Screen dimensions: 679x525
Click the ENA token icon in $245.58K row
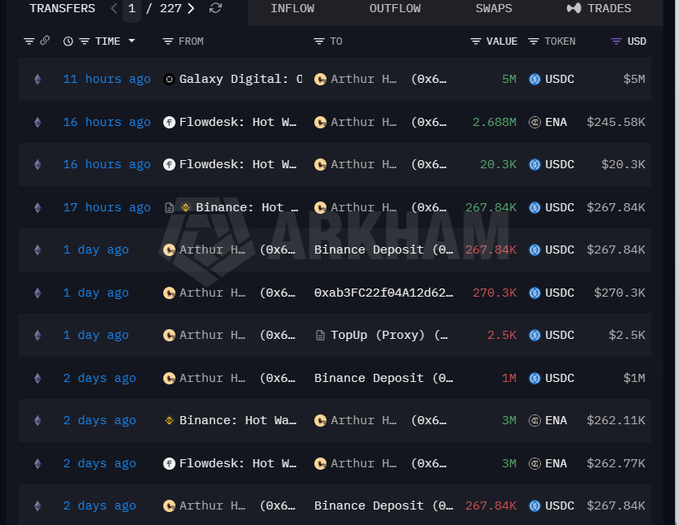click(x=535, y=123)
